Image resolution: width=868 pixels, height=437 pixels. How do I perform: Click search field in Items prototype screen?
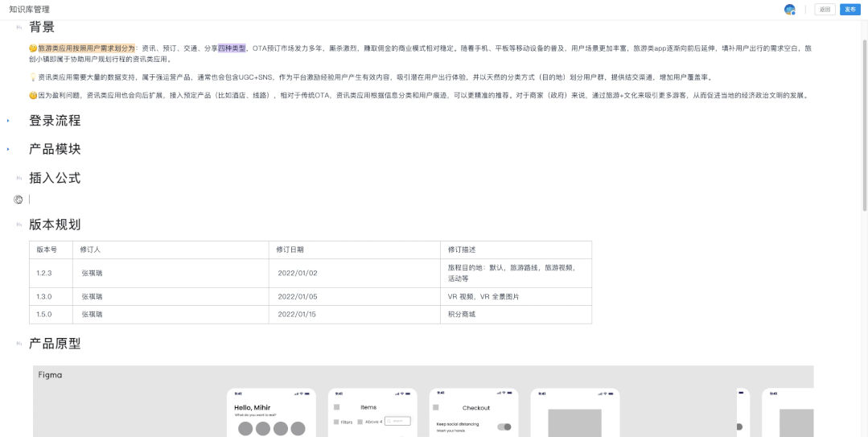point(397,421)
